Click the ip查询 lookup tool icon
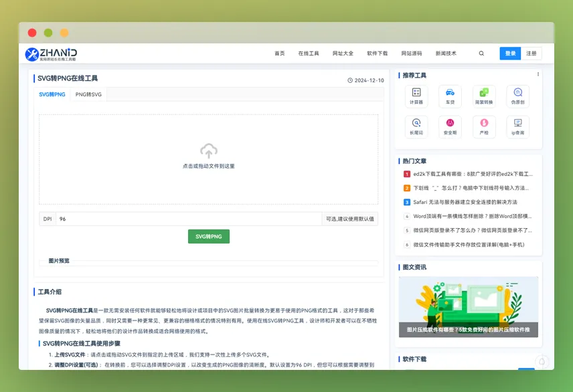 click(518, 127)
